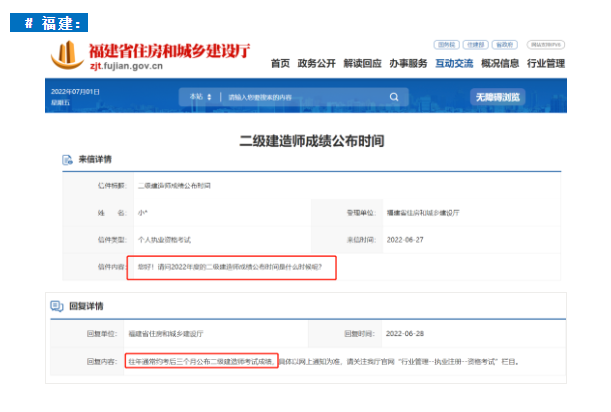The image size is (611, 412).
Task: Click the 回复单位 value 福建省住房和城乡建设厅
Action: [x=166, y=334]
